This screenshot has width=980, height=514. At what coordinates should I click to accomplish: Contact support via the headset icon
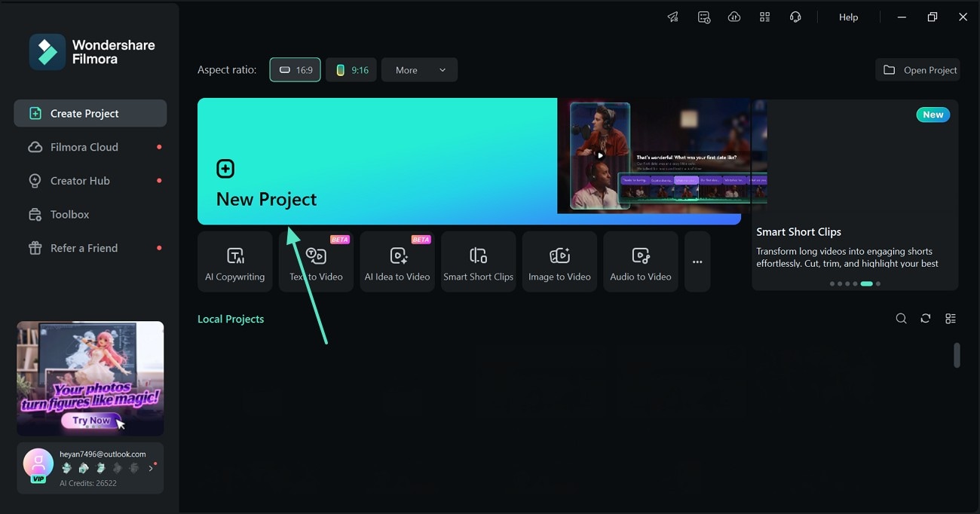795,17
